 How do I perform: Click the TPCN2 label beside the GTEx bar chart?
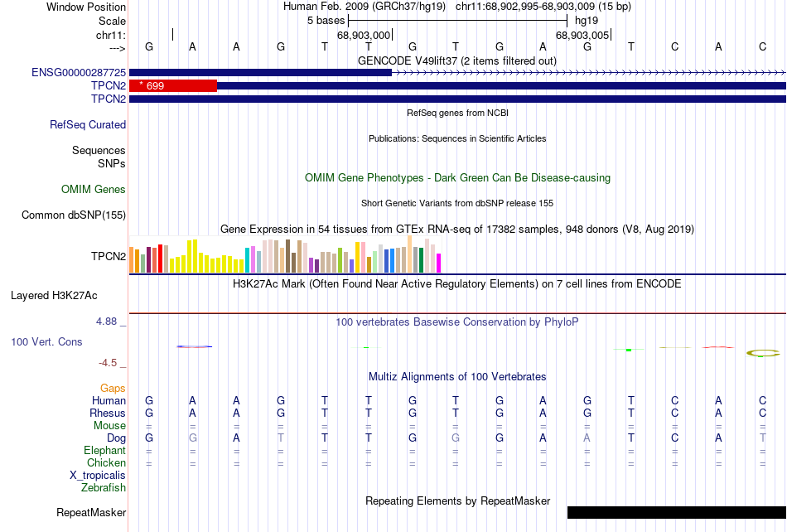coord(109,256)
